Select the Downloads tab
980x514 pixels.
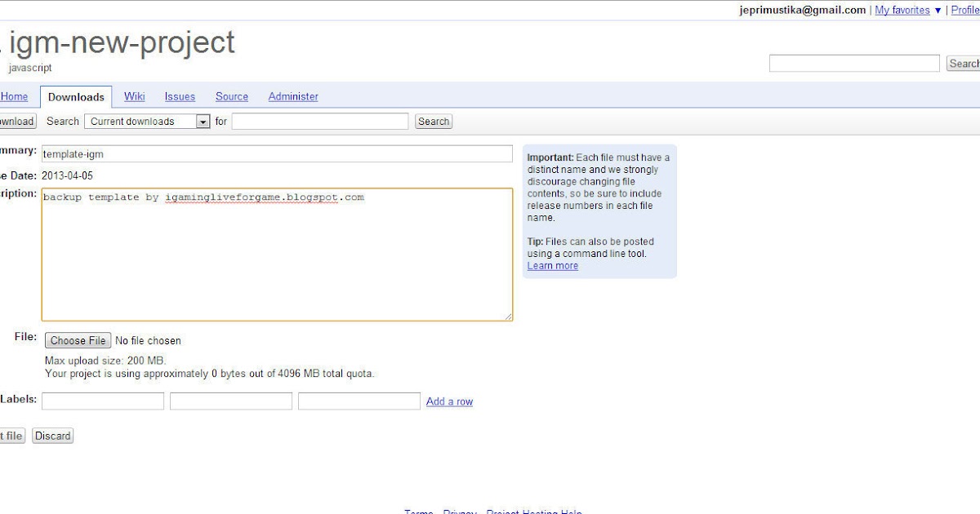pyautogui.click(x=76, y=97)
